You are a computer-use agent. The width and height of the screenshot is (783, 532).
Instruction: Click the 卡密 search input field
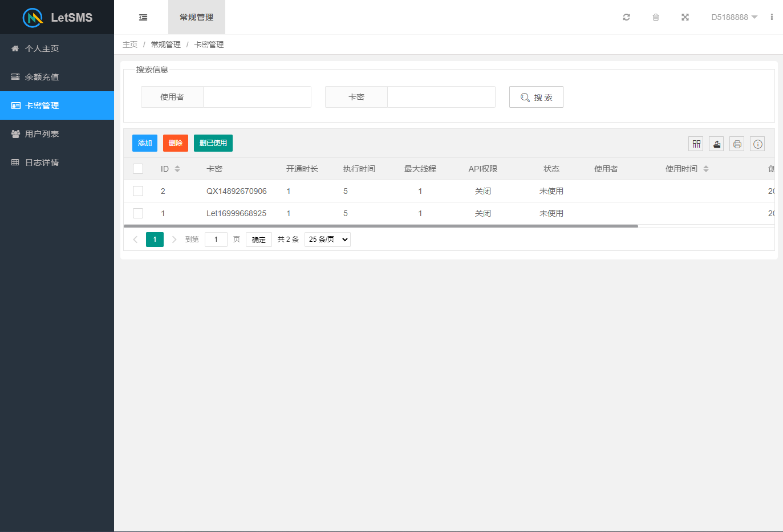(441, 96)
